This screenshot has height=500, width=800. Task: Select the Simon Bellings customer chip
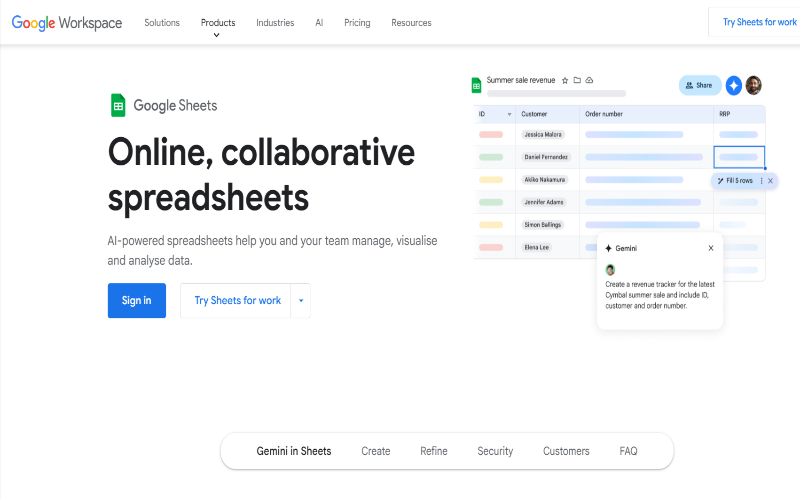[542, 224]
